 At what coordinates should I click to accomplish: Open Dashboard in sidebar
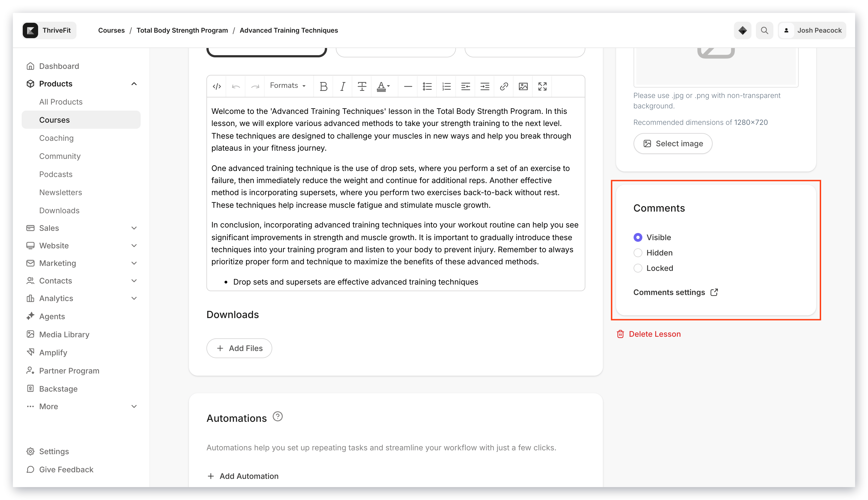(81, 66)
